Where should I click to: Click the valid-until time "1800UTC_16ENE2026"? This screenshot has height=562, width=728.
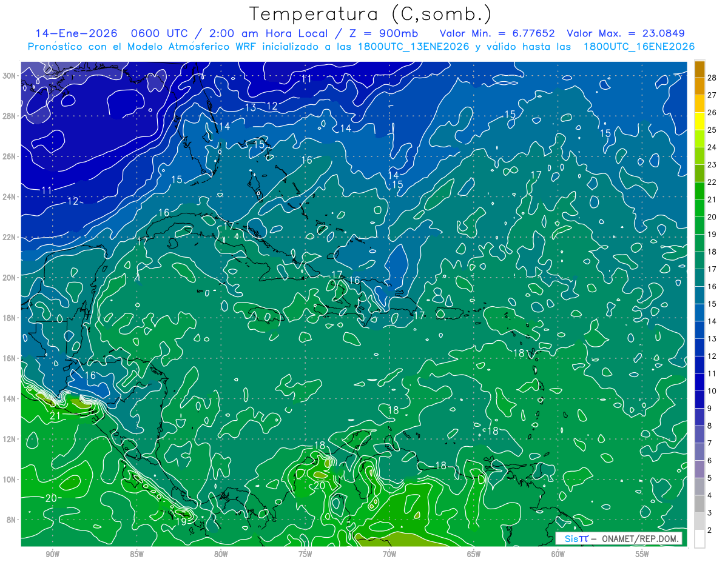tap(639, 46)
